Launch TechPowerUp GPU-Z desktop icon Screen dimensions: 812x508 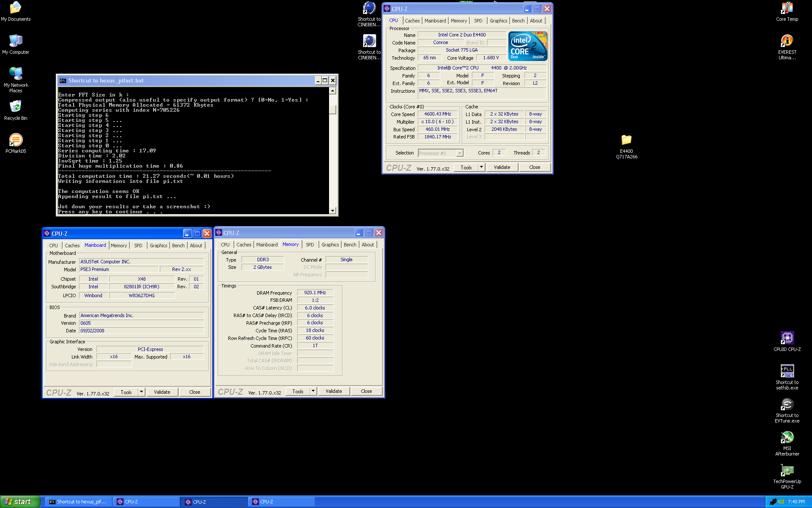coord(787,476)
